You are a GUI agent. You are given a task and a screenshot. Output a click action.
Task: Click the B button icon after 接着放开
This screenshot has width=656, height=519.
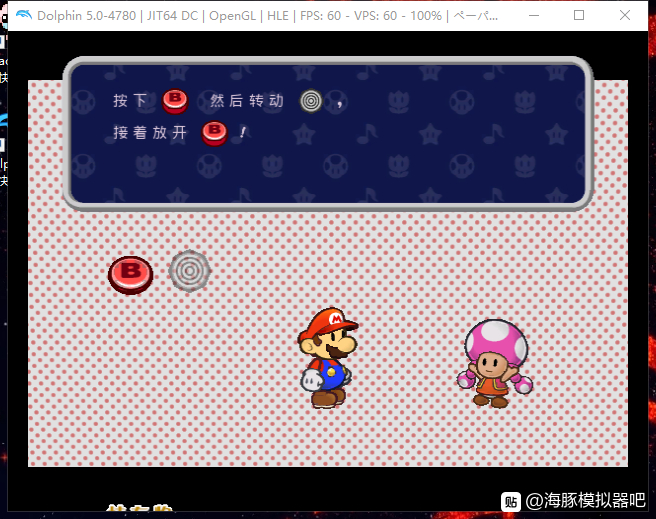point(215,133)
